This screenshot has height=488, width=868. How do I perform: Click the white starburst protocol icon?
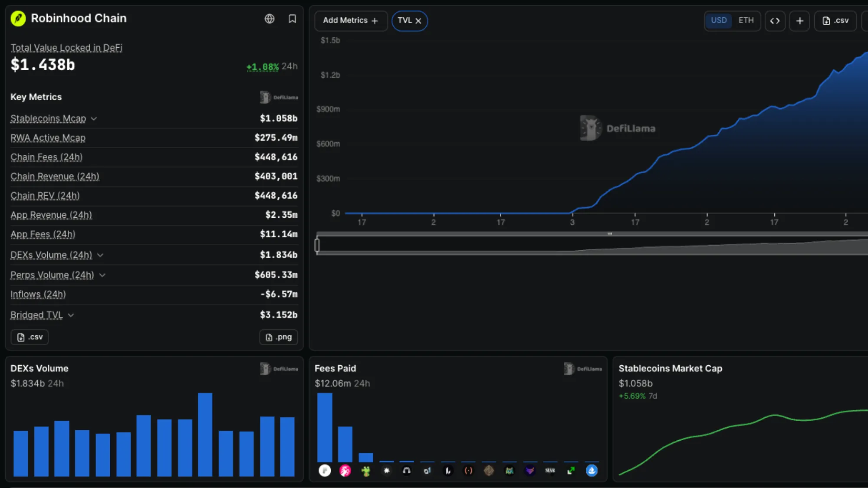pyautogui.click(x=386, y=471)
